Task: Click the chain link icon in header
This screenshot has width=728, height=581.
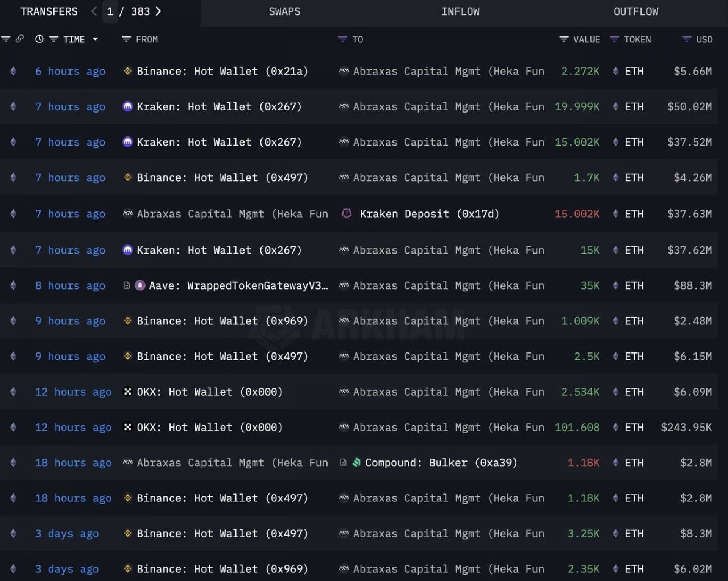Action: point(19,39)
